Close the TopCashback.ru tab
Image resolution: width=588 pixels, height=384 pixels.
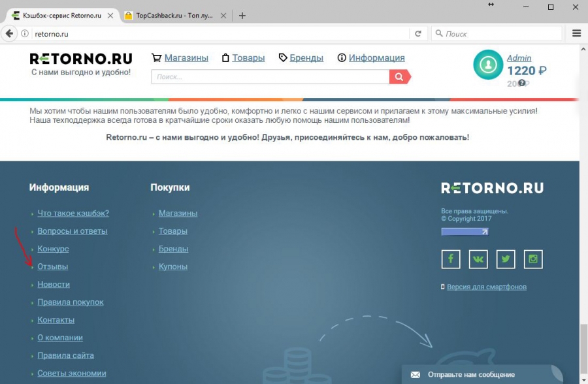[x=223, y=16]
